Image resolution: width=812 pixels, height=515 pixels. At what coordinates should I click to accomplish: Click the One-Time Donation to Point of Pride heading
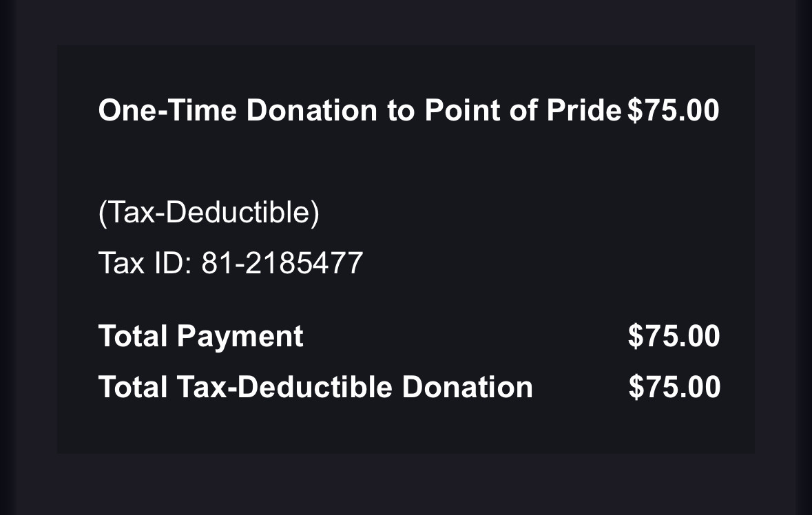360,111
